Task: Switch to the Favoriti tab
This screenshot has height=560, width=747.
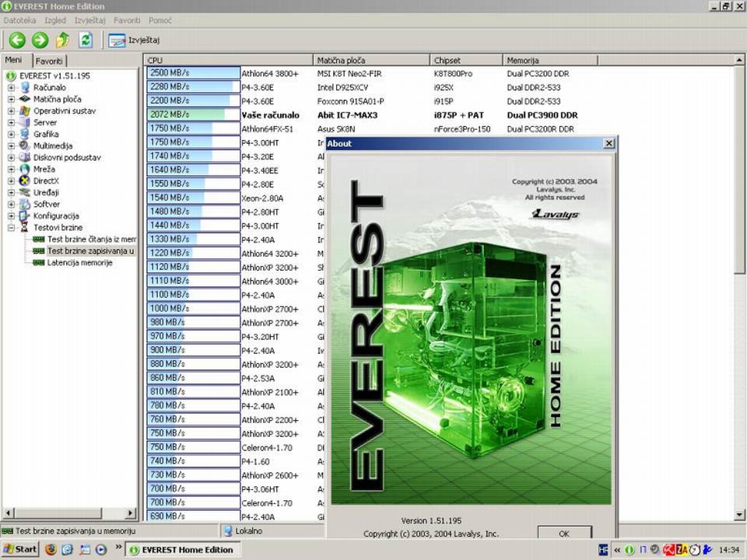Action: point(49,61)
